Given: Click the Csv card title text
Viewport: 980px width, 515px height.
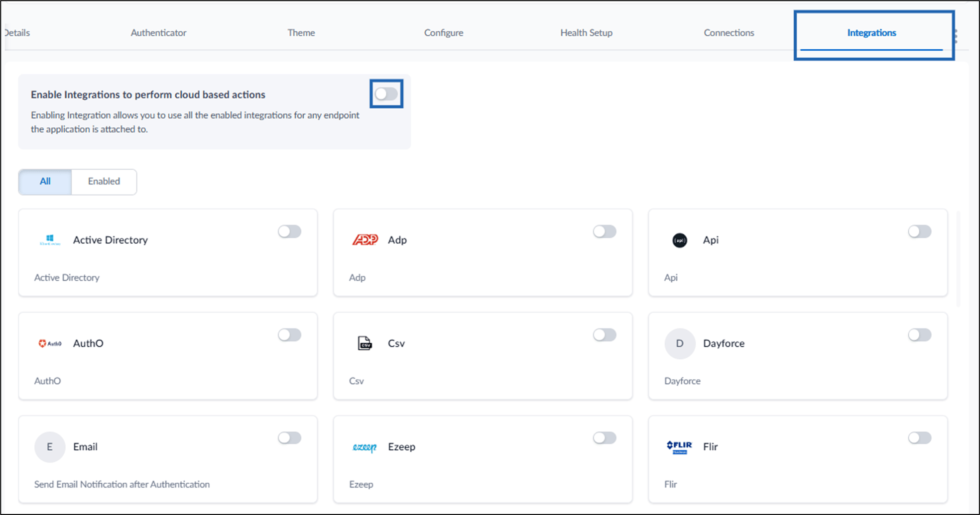Looking at the screenshot, I should (396, 343).
